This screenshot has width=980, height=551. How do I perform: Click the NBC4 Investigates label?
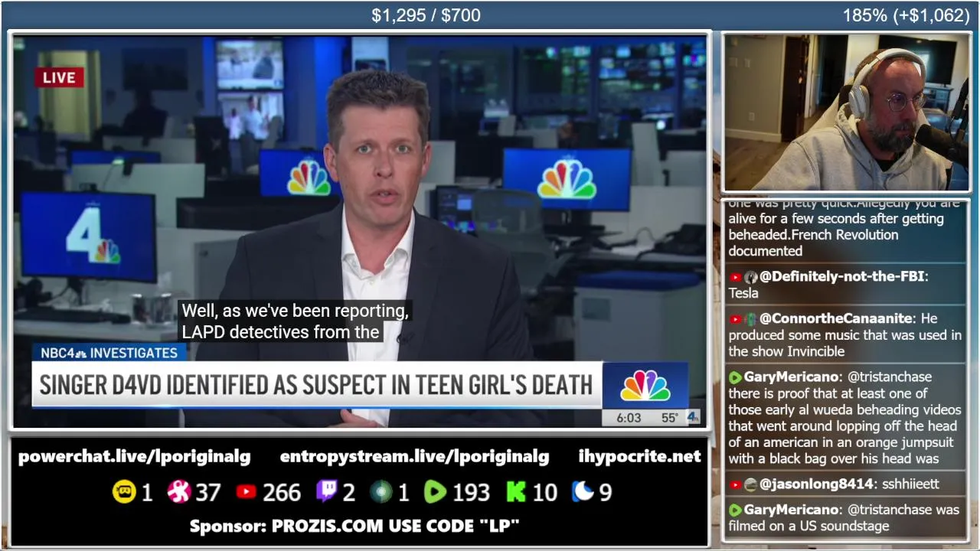[x=109, y=353]
